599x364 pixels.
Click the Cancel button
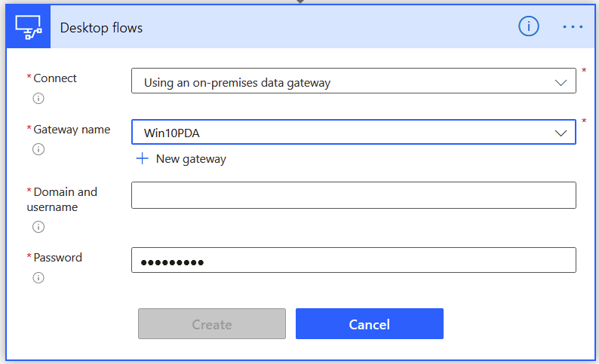[x=370, y=324]
